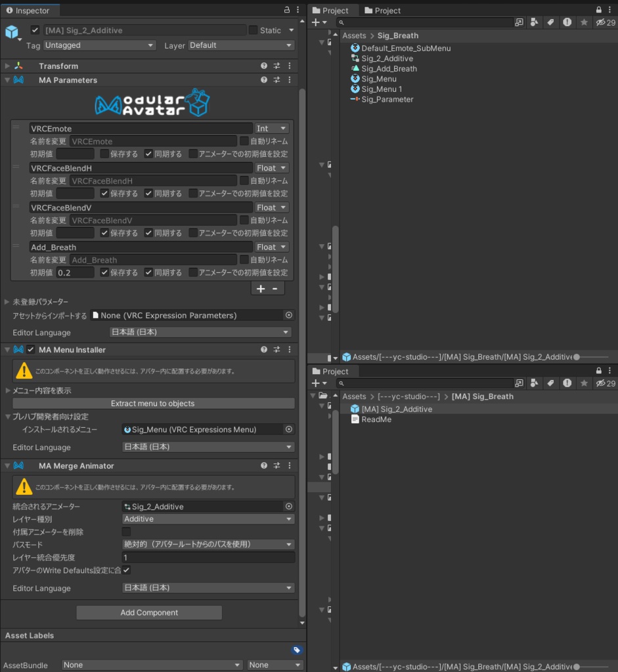Change Add_Breath type Float dropdown

pos(271,247)
